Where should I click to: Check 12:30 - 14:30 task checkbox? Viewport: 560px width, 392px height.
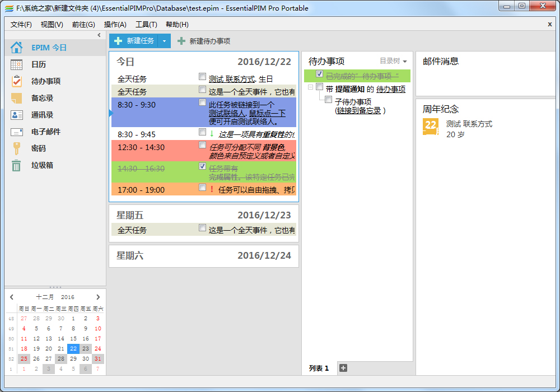coord(203,145)
